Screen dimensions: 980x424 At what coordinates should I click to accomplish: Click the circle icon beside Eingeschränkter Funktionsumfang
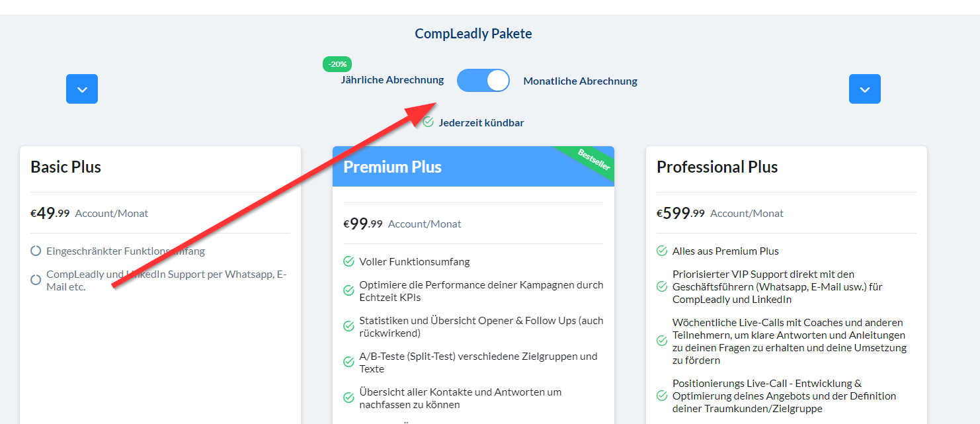(36, 251)
